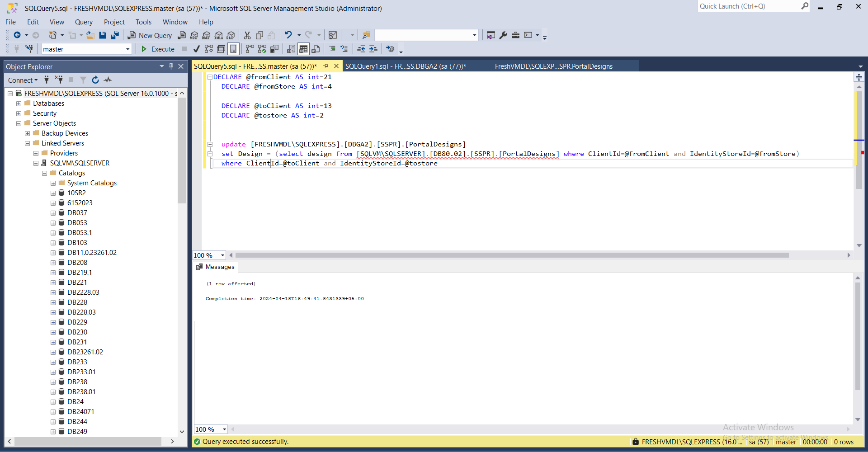Execute the current query
The width and height of the screenshot is (868, 452).
pyautogui.click(x=157, y=49)
